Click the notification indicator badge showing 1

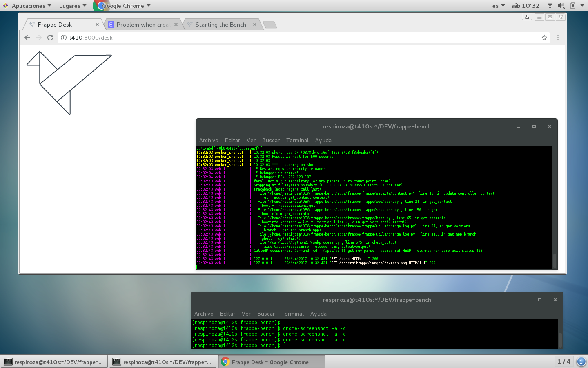tap(581, 361)
